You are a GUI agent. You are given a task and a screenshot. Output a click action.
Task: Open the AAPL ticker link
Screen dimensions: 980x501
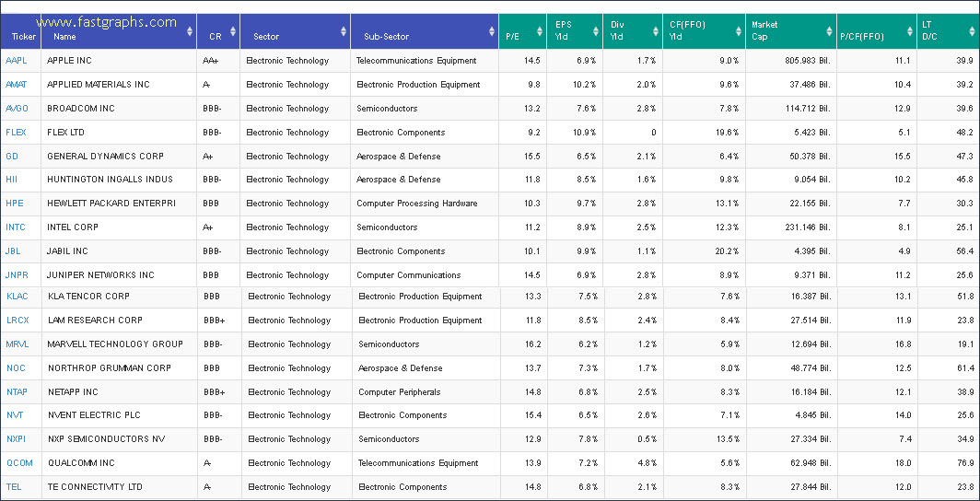coord(16,61)
